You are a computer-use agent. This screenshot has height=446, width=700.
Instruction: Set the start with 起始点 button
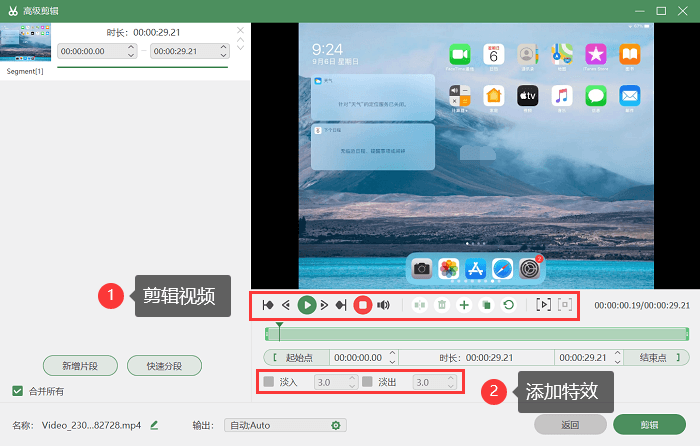point(296,358)
